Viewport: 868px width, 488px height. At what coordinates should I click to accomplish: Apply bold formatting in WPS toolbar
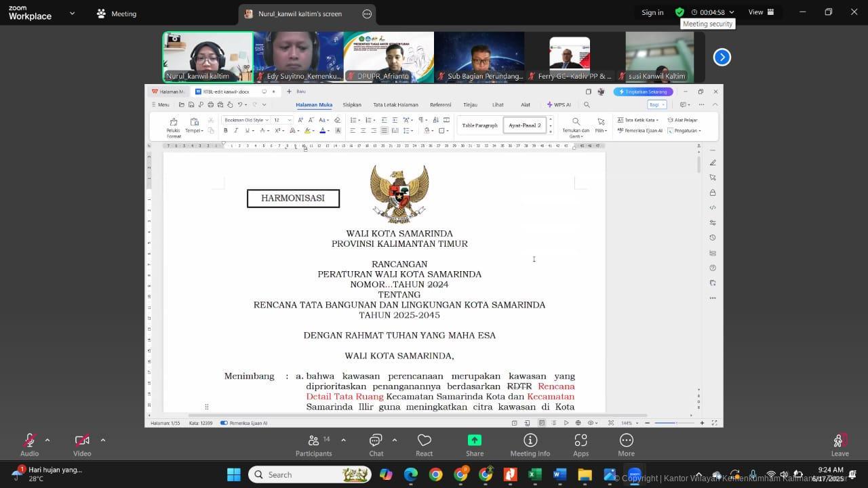point(225,131)
